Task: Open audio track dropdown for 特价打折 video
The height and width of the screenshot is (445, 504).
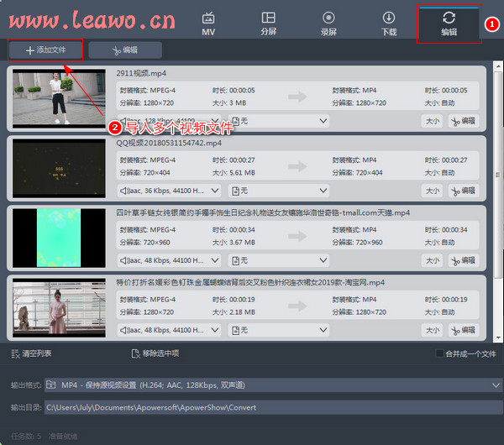Action: point(169,330)
